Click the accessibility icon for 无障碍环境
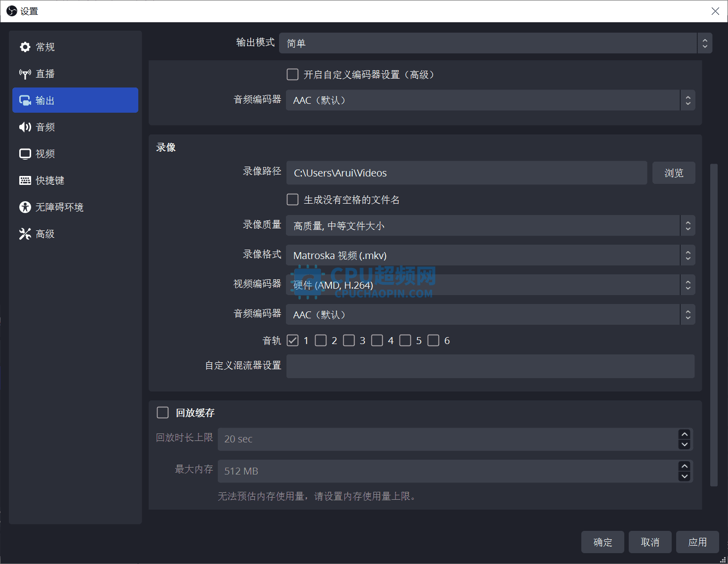This screenshot has width=728, height=564. click(25, 207)
